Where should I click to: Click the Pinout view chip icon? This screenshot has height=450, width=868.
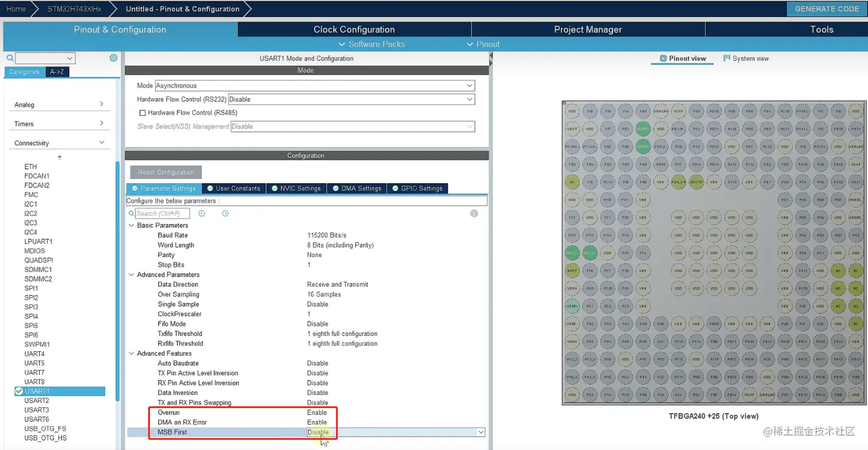coord(664,59)
